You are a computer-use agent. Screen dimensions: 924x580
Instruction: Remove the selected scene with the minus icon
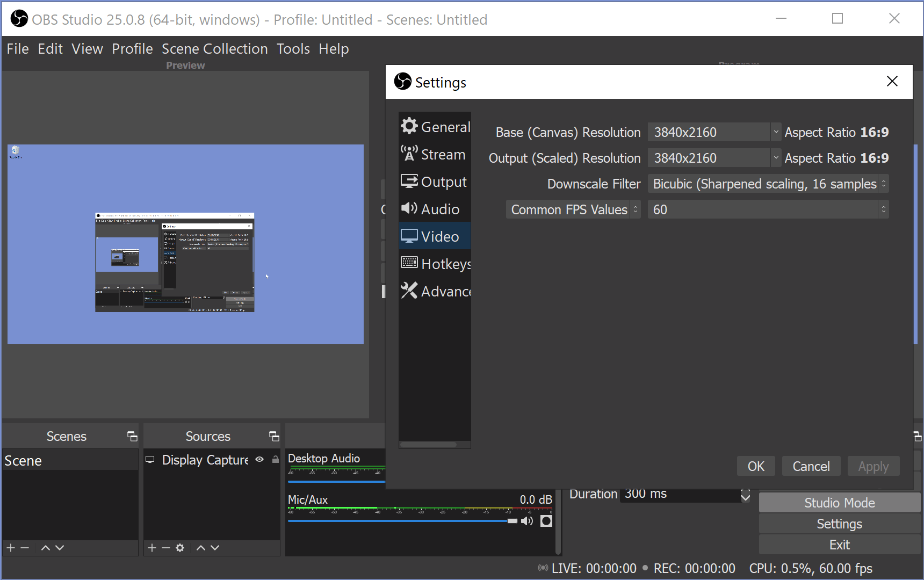click(25, 548)
